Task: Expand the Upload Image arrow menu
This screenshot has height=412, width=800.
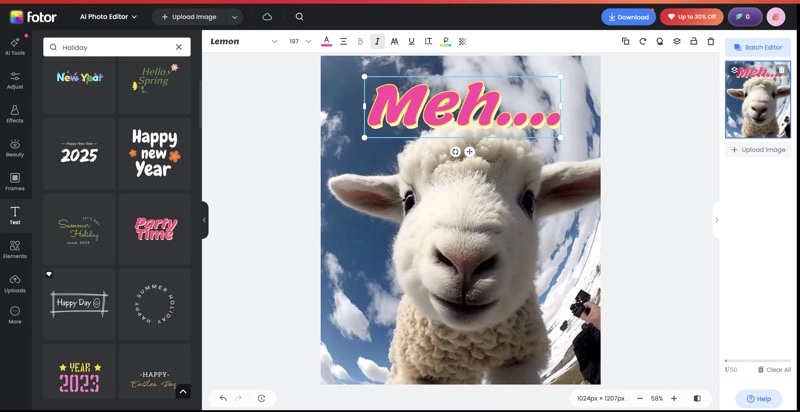Action: point(234,17)
